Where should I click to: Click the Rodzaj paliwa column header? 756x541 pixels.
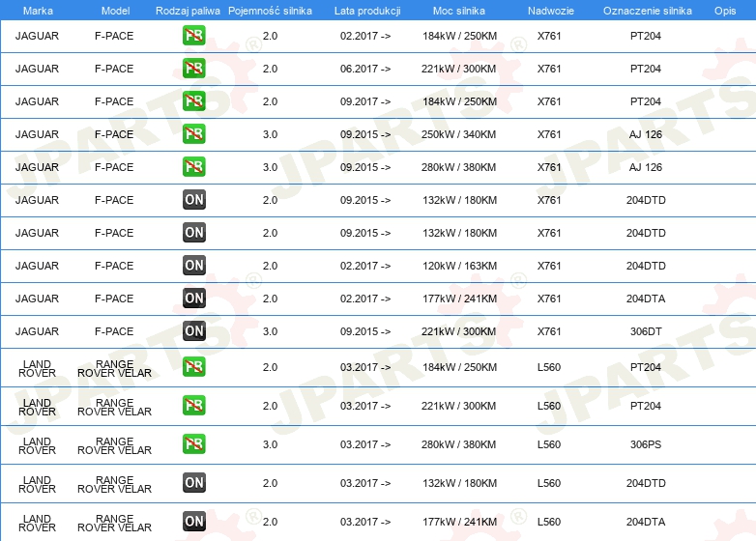(x=188, y=11)
